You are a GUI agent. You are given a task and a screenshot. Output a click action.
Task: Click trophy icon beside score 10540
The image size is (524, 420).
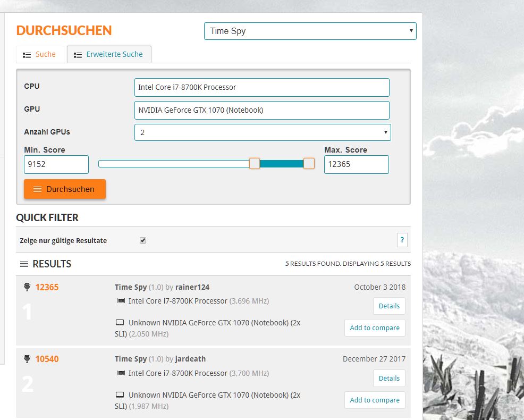tap(27, 359)
